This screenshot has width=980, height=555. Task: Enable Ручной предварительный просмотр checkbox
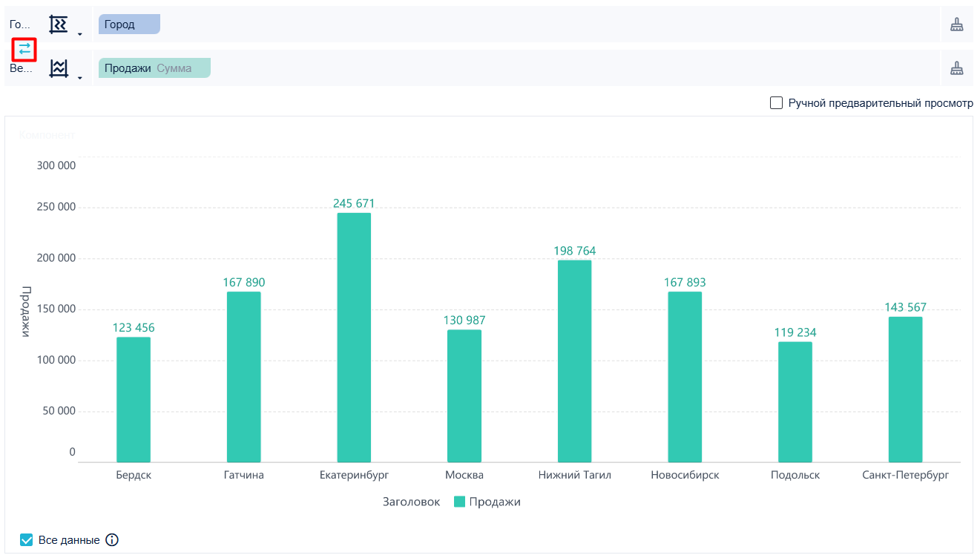777,103
